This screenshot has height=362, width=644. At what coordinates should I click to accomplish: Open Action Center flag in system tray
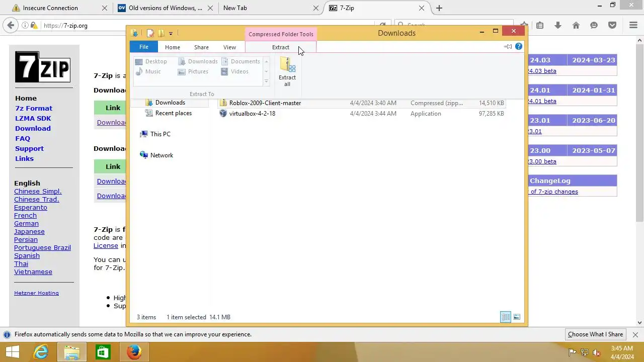click(572, 352)
